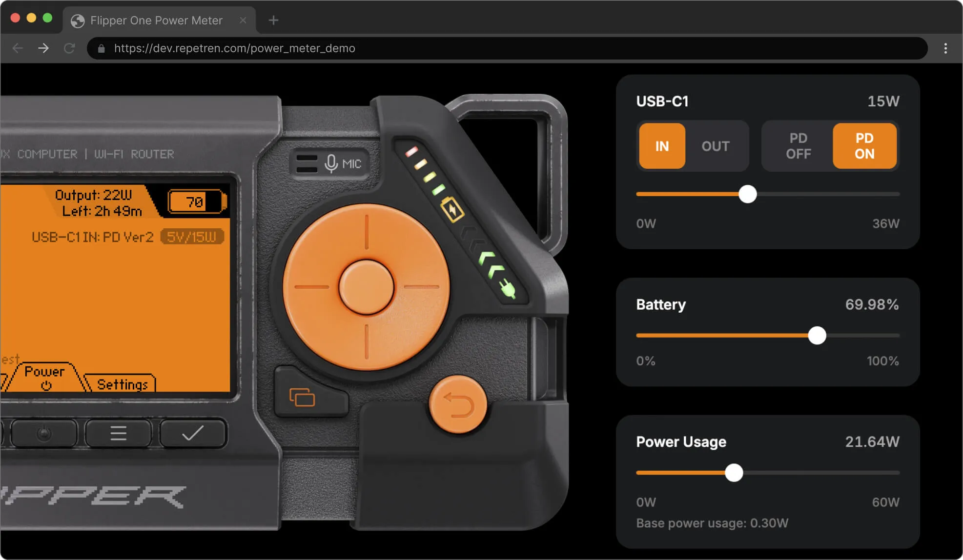The image size is (963, 560).
Task: Click the 15W value in USB-C1 card
Action: pos(883,101)
